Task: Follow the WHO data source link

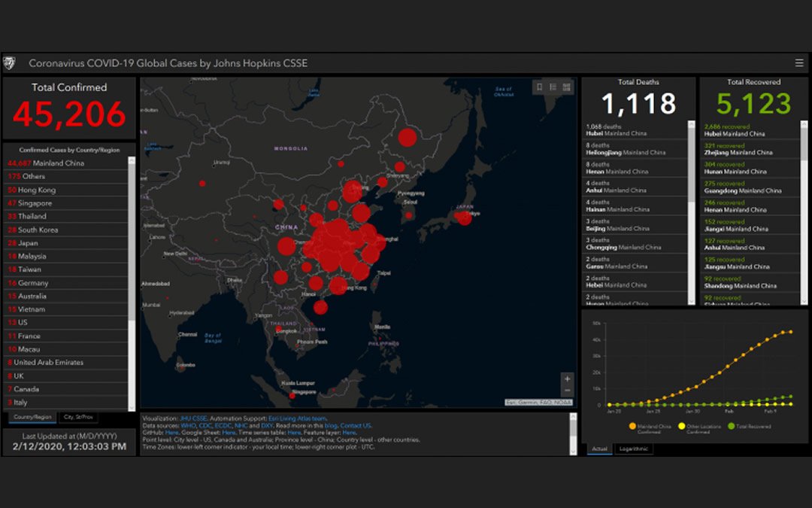Action: 188,425
